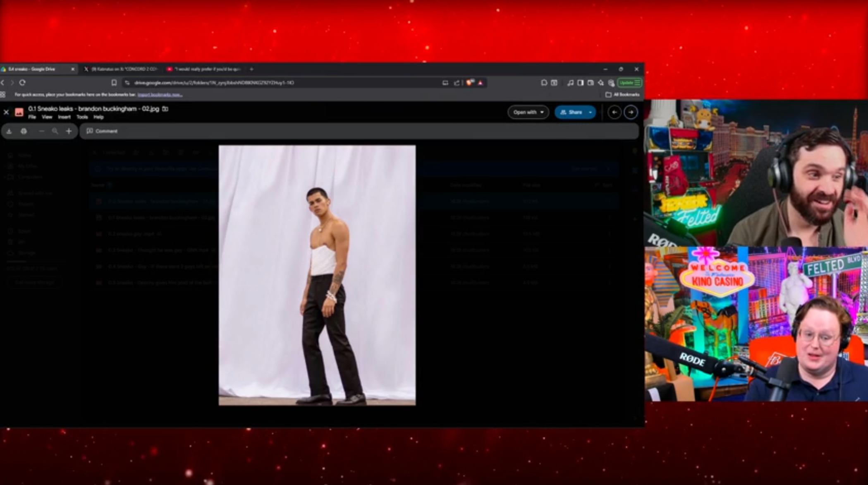Zoom in with the plus icon
The height and width of the screenshot is (485, 868).
tap(69, 131)
